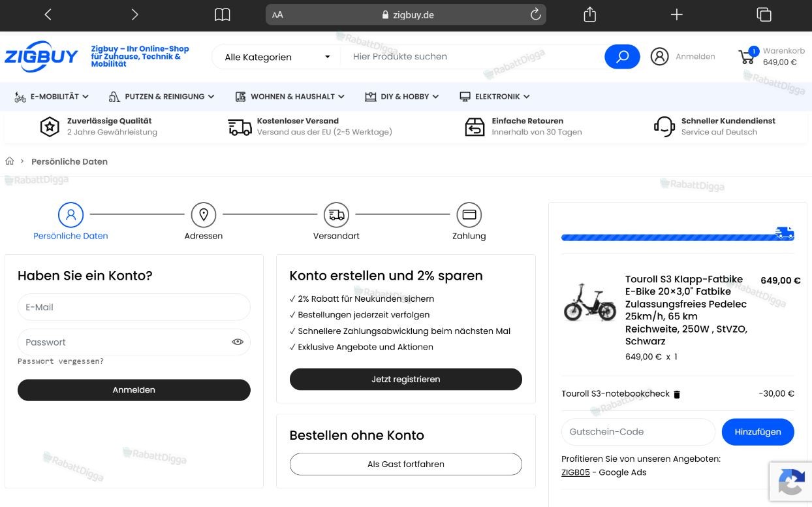Toggle password visibility eye icon
Image resolution: width=812 pixels, height=507 pixels.
[238, 342]
